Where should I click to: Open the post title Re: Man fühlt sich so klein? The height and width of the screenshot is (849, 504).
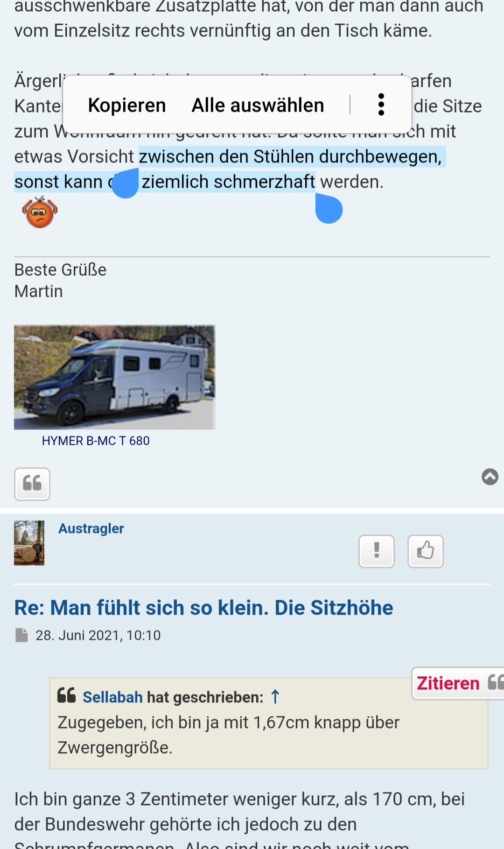tap(203, 608)
